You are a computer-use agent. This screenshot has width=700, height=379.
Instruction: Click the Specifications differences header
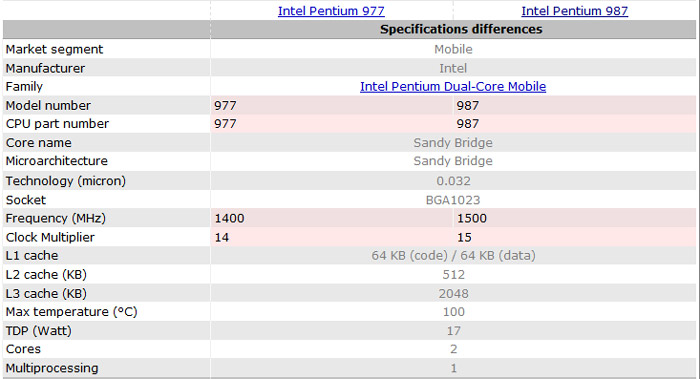click(461, 29)
